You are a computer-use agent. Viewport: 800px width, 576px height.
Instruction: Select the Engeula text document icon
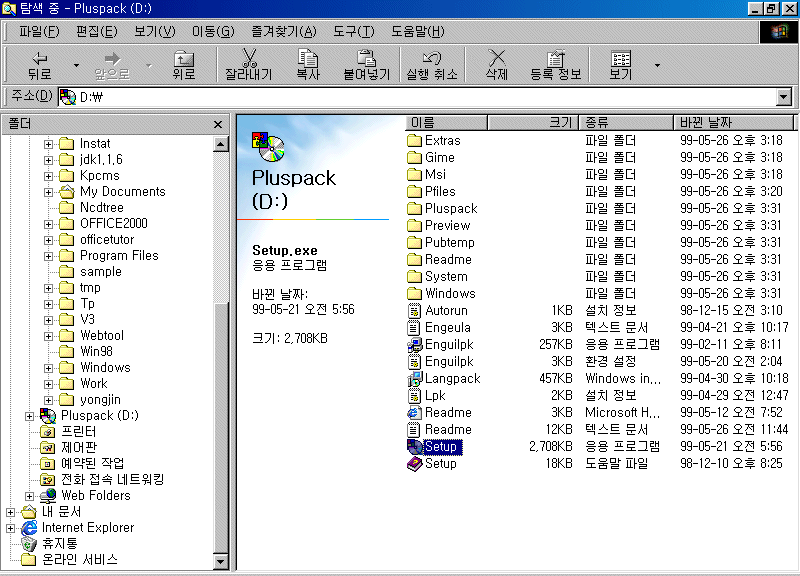pyautogui.click(x=414, y=328)
